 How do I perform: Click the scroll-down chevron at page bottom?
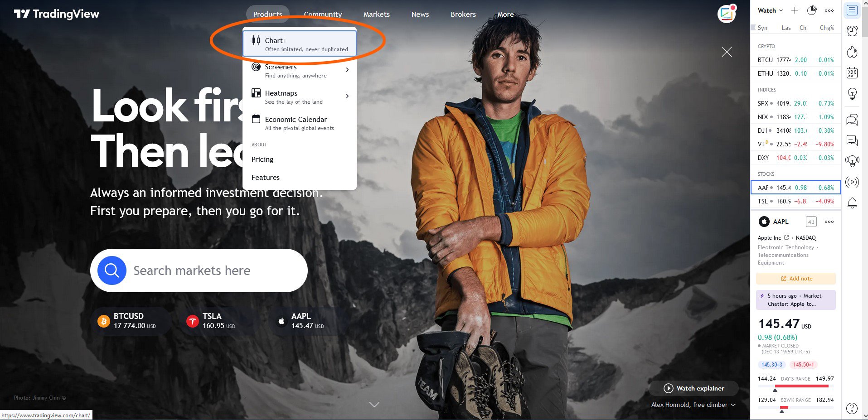pos(374,404)
